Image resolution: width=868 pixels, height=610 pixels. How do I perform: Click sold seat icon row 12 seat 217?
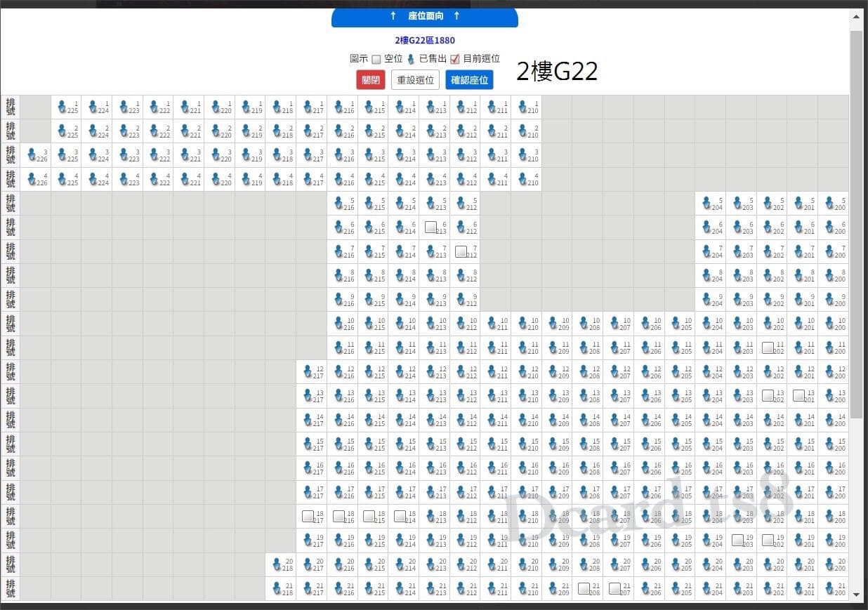pos(308,371)
